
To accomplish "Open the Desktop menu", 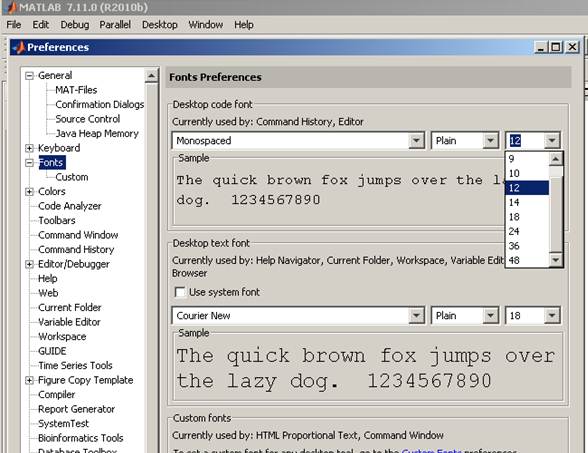I will 159,25.
